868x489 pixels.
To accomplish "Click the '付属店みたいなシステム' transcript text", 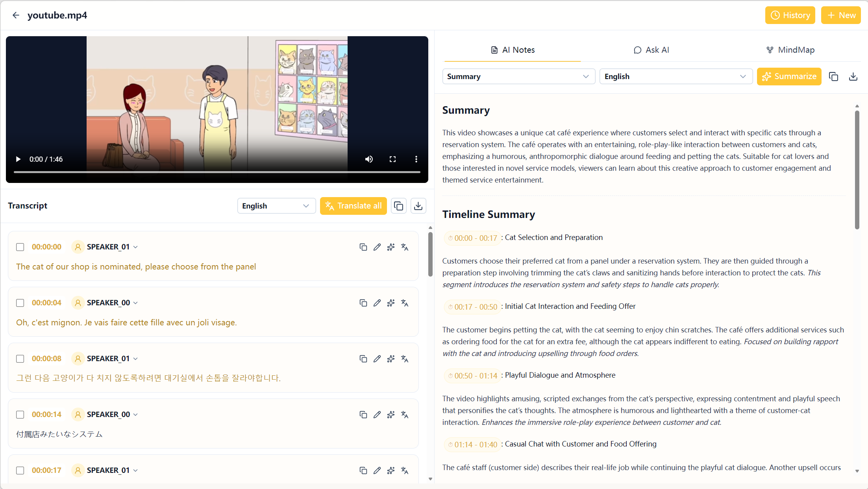I will 59,434.
